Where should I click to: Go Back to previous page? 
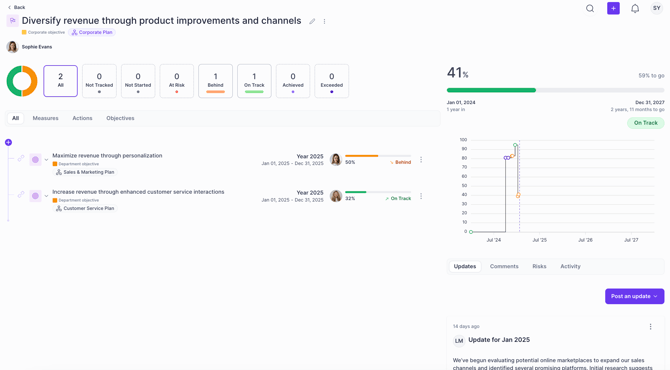coord(17,7)
